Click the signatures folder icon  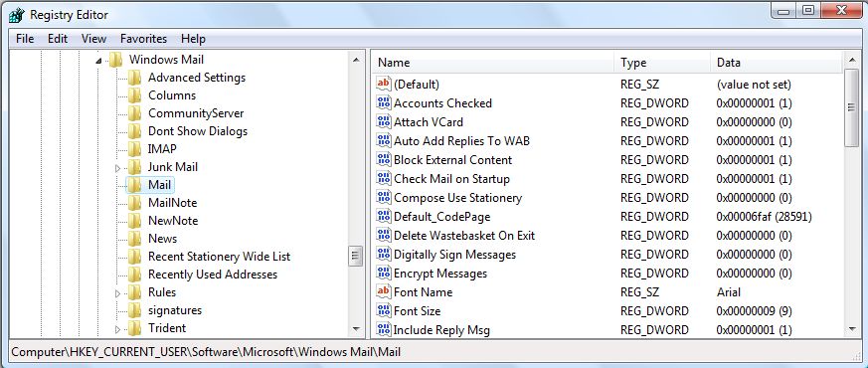point(134,310)
